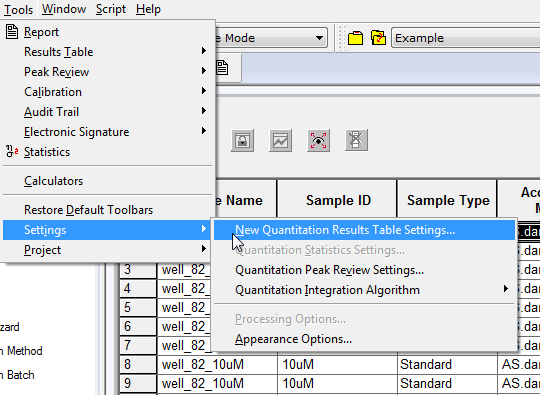This screenshot has width=540, height=395.
Task: Choose New Quantitation Results Table Settings
Action: 364,230
